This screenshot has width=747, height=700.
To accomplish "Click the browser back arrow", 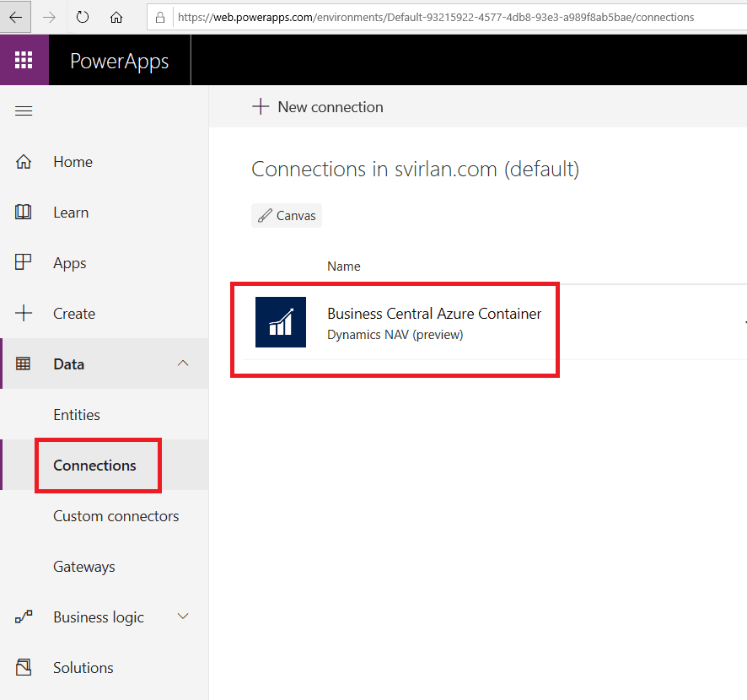I will [16, 18].
